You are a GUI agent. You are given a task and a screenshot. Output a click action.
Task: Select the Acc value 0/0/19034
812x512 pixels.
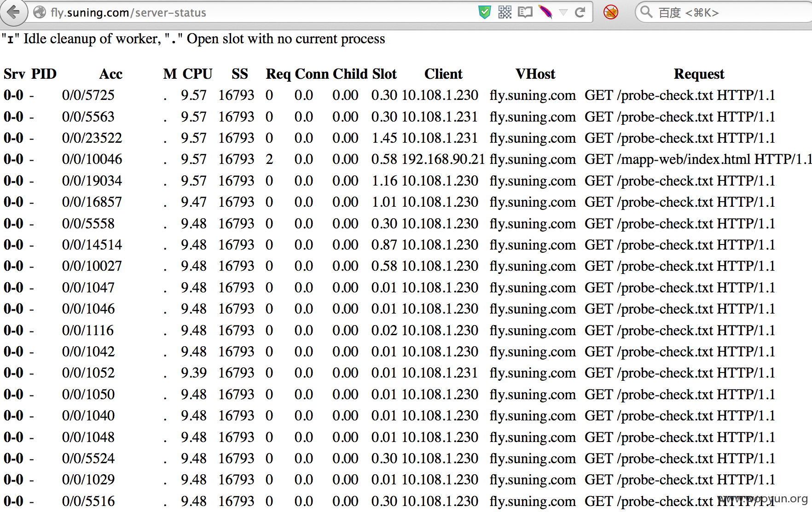click(x=92, y=181)
